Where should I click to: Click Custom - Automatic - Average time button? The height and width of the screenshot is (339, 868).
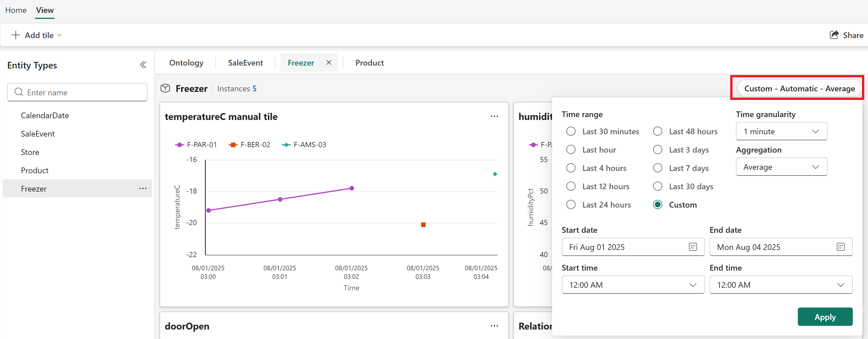(x=799, y=88)
